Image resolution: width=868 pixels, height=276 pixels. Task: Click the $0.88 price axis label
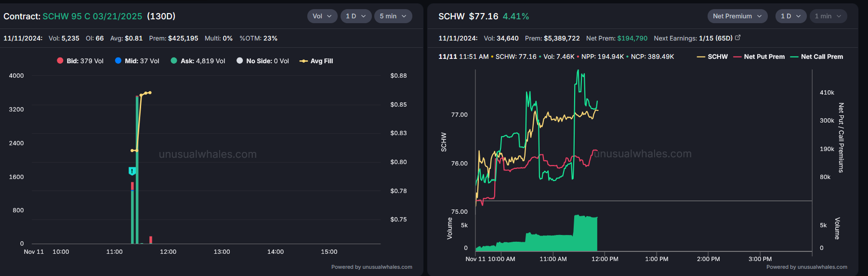398,76
